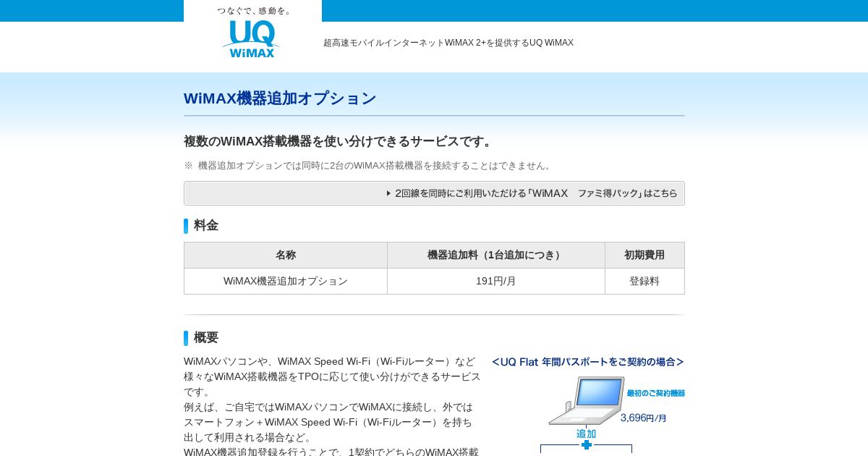Click the 191円/月 table cell

click(496, 281)
